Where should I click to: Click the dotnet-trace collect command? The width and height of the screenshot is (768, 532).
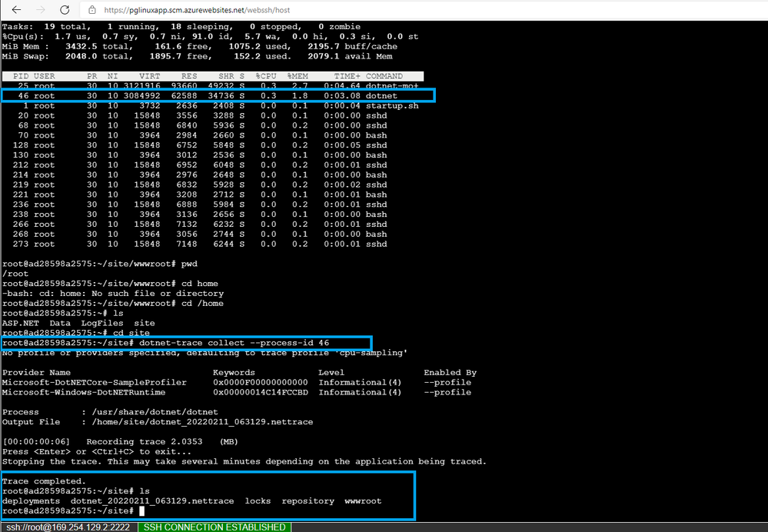pyautogui.click(x=234, y=343)
